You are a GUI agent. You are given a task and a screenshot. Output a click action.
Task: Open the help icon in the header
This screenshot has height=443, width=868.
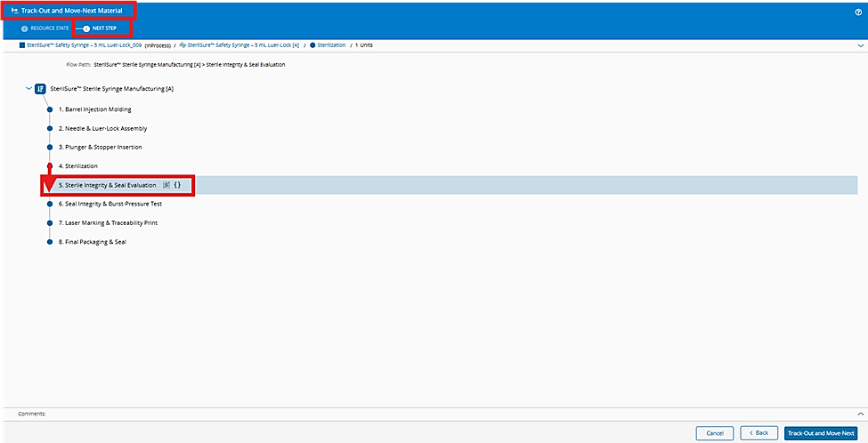click(x=858, y=12)
